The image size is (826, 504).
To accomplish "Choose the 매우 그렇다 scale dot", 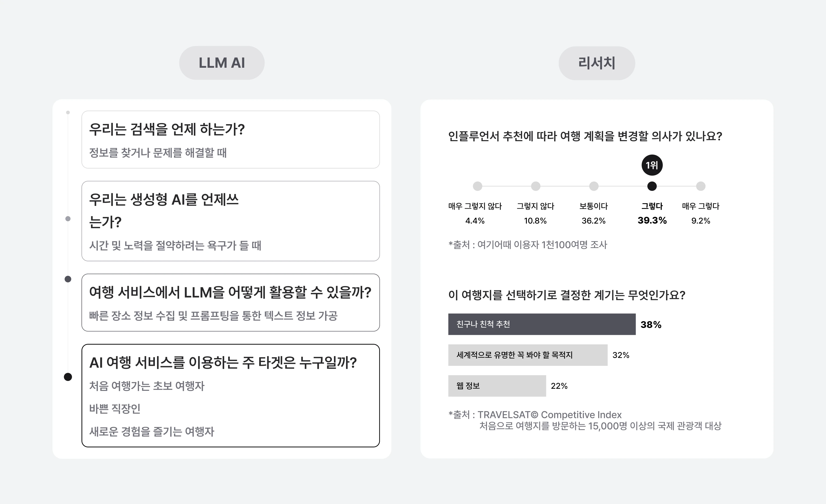I will point(701,186).
